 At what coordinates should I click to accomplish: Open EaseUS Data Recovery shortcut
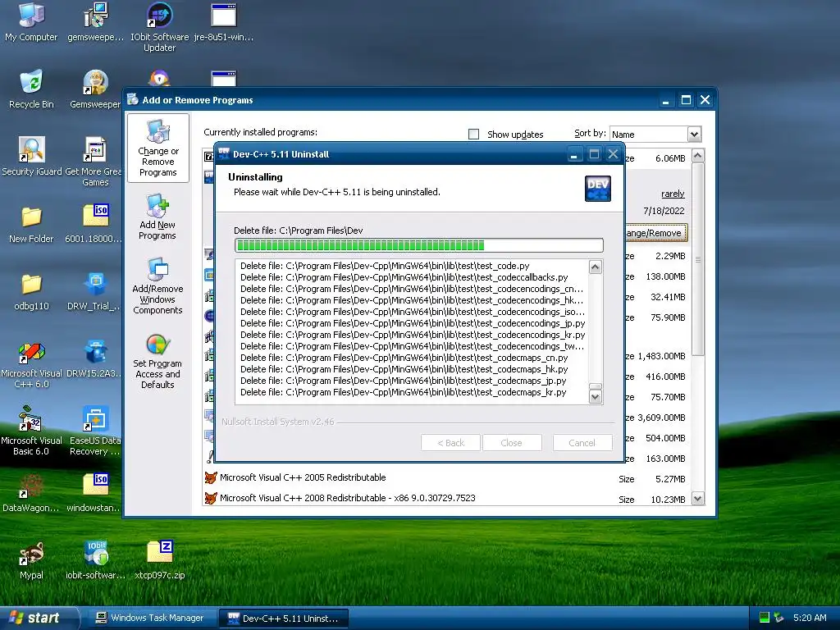95,431
